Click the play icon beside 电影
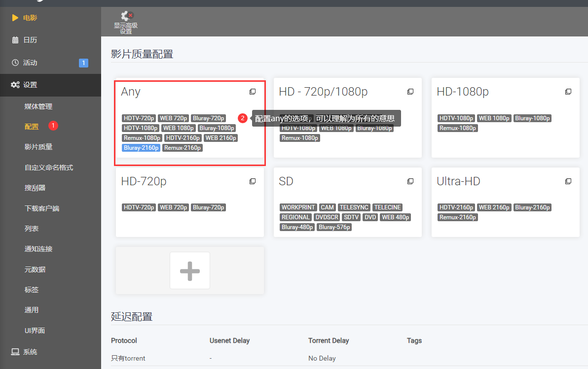This screenshot has height=369, width=588. 15,18
